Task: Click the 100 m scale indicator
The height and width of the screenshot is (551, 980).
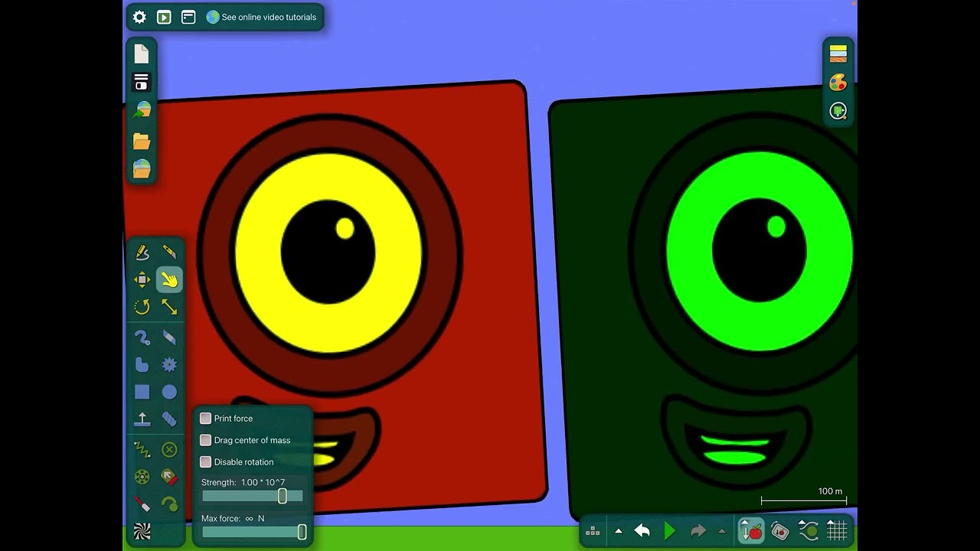Action: click(x=804, y=497)
